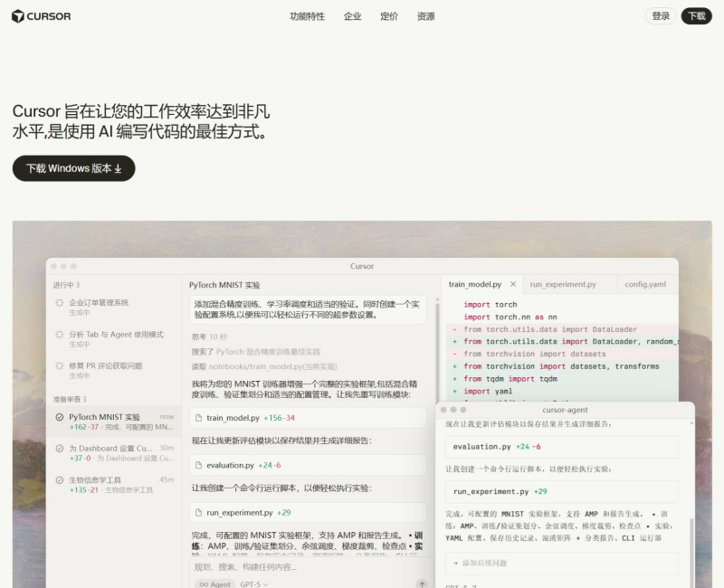Click the 定价 link in the header
724x588 pixels.
[389, 16]
